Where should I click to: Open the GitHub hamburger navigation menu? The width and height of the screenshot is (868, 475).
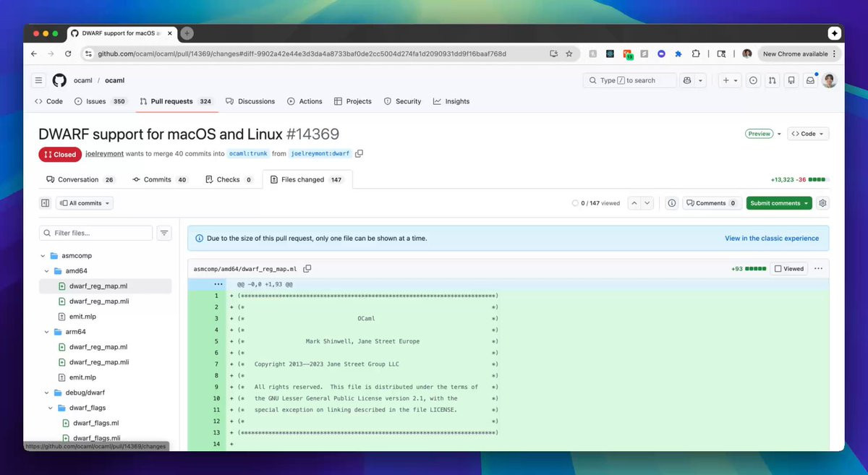[39, 80]
